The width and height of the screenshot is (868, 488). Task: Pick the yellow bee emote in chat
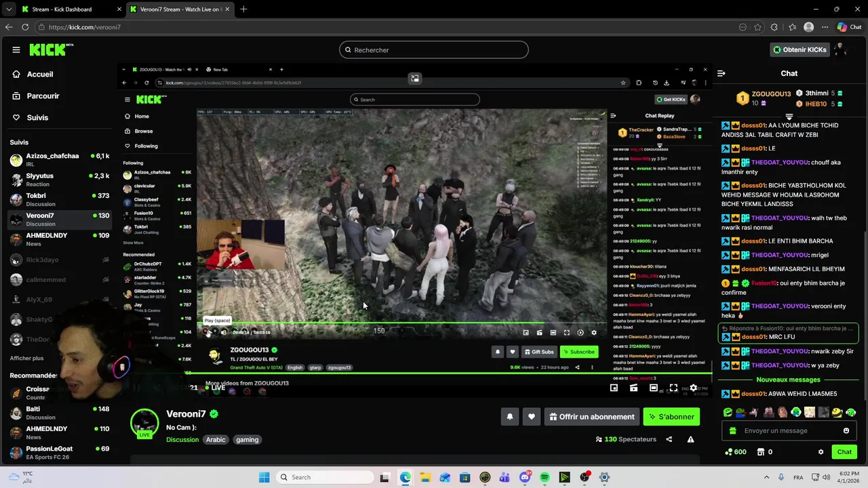pos(837,412)
